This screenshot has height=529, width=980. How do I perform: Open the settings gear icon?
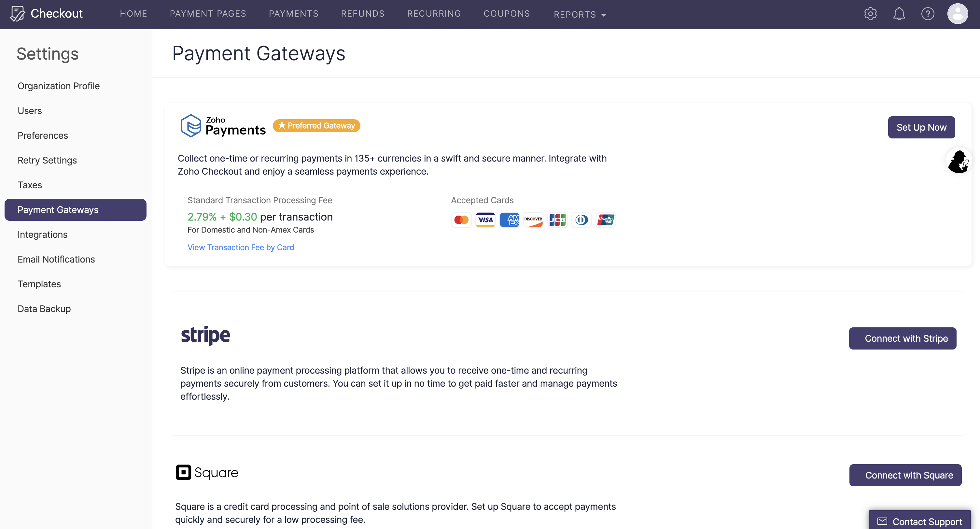pos(870,14)
